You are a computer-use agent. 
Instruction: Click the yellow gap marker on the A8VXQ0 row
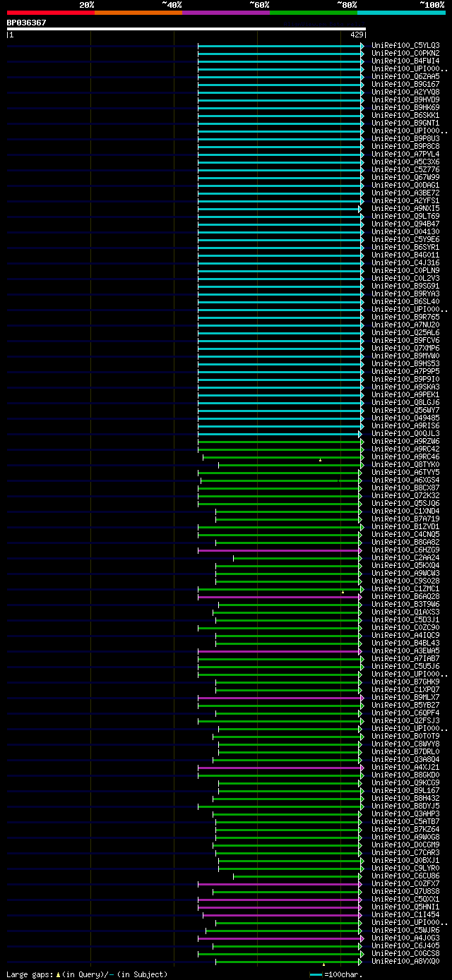pos(323,964)
